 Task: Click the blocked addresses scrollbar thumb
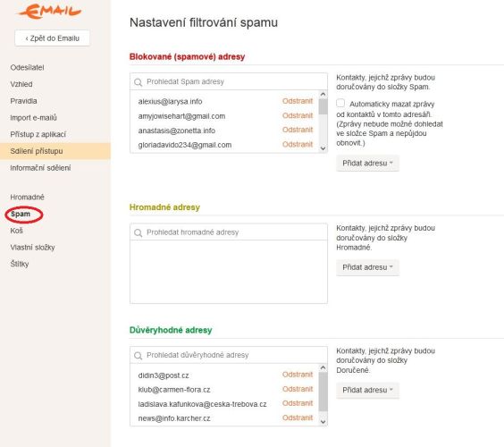323,106
